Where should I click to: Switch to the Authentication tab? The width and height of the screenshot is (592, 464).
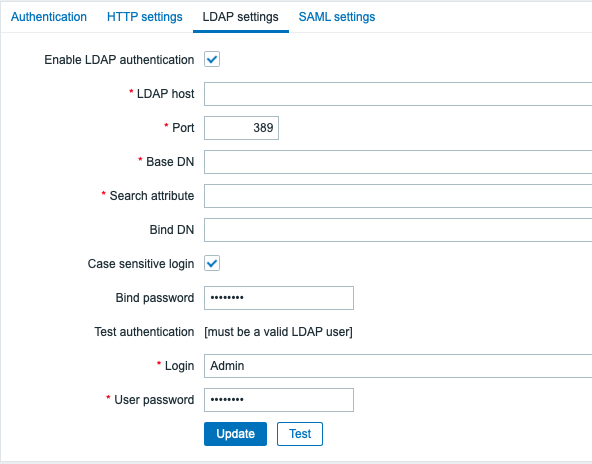pyautogui.click(x=49, y=17)
